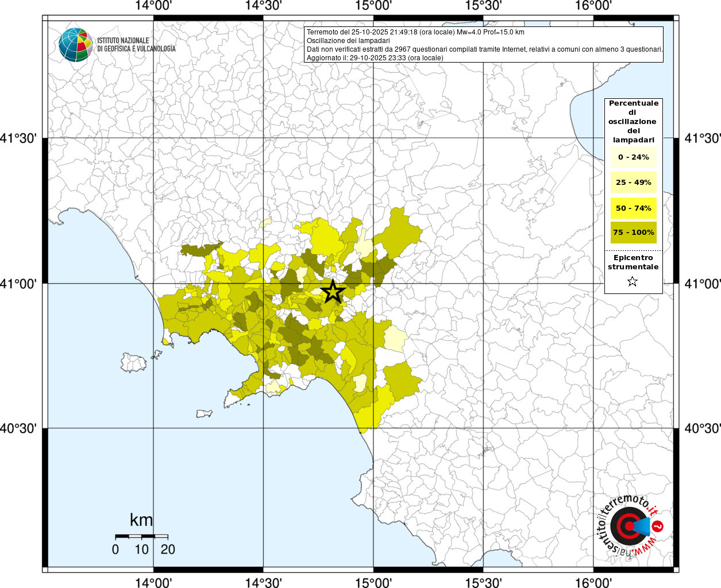Click the top axis label 15°00'
The height and width of the screenshot is (588, 721).
373,6
